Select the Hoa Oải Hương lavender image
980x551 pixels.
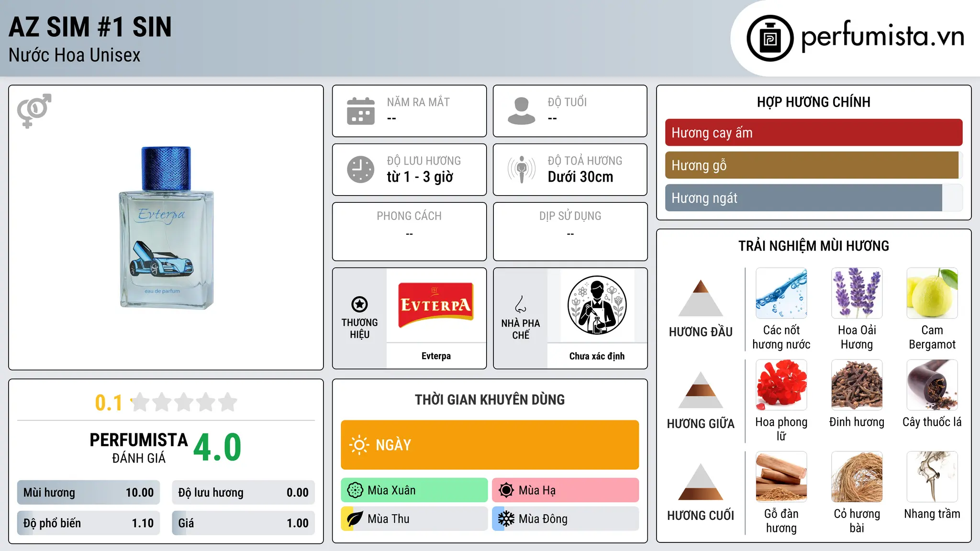click(857, 293)
